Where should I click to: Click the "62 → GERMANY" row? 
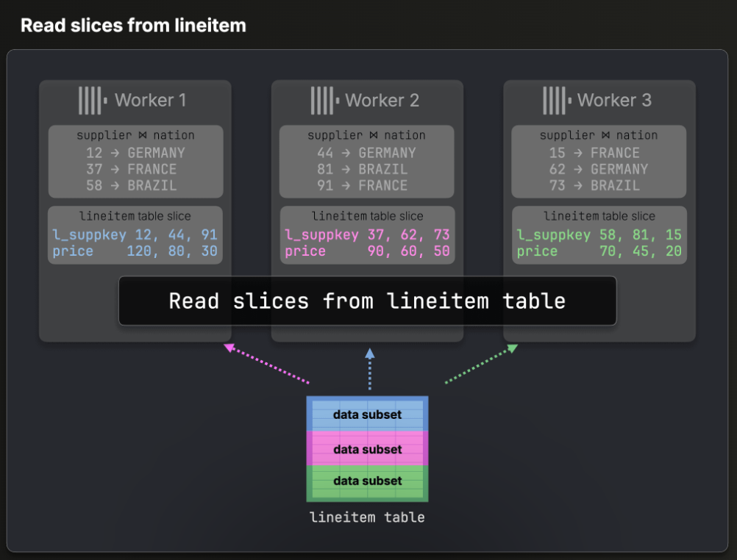[x=598, y=169]
